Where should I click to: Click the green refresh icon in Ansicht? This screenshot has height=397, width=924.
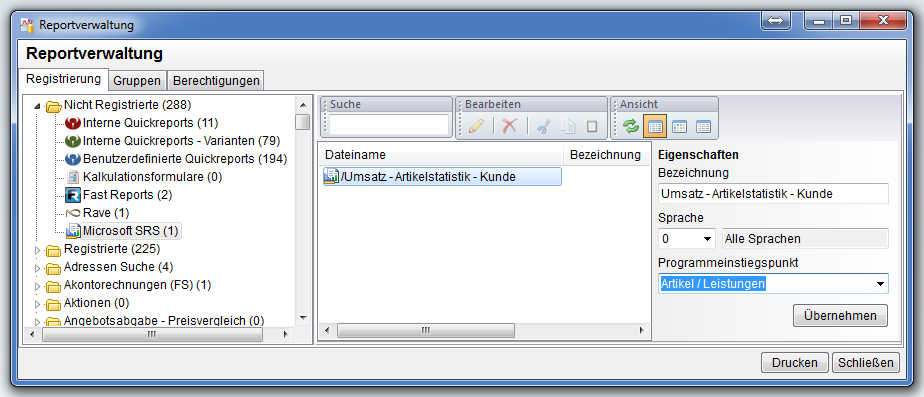point(631,126)
